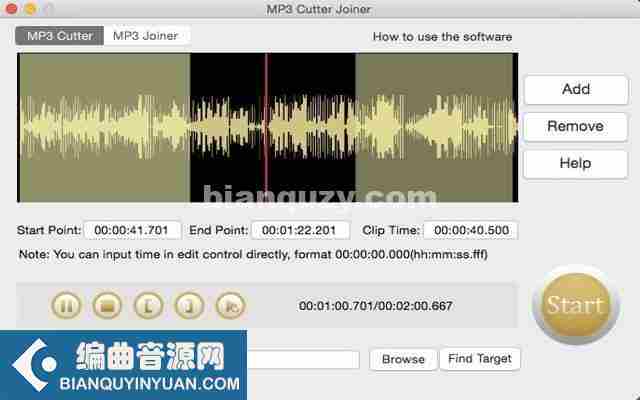Set the start point with the left bracket button

coord(149,305)
